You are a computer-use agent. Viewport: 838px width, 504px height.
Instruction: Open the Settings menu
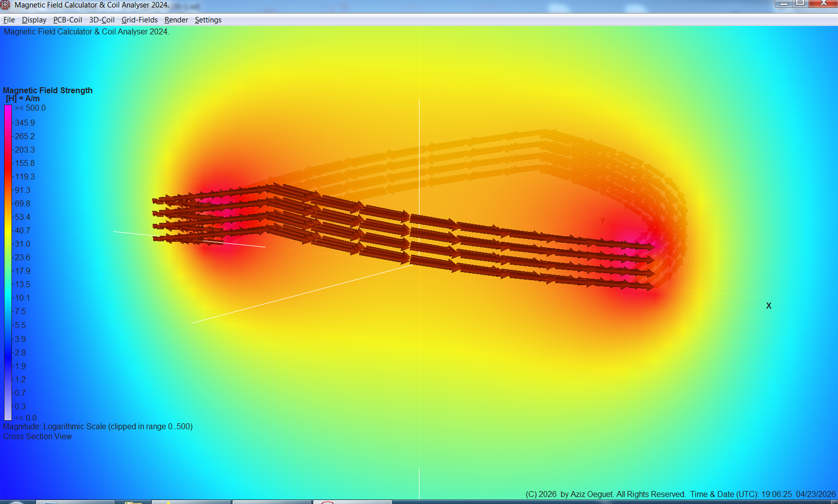(208, 20)
